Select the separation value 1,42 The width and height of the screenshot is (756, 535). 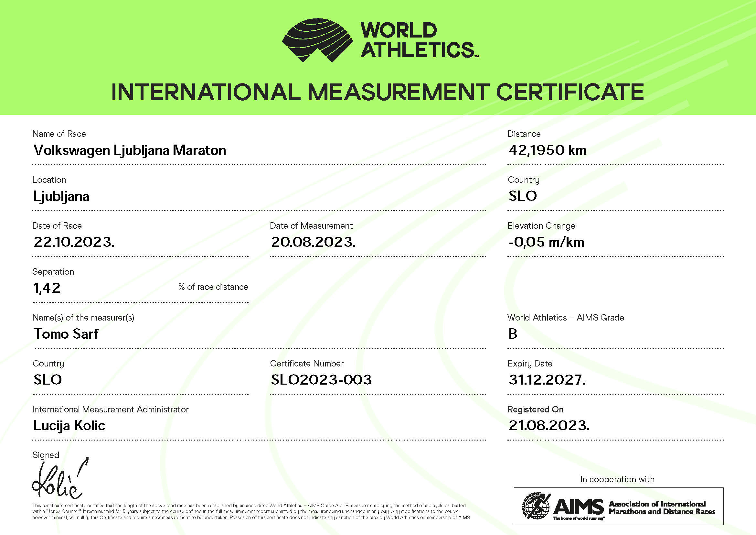point(47,288)
